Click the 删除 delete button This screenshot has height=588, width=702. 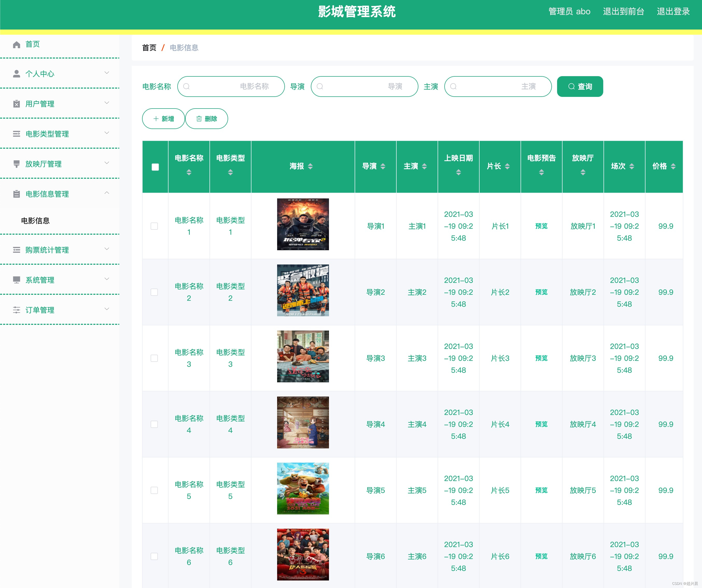coord(207,119)
